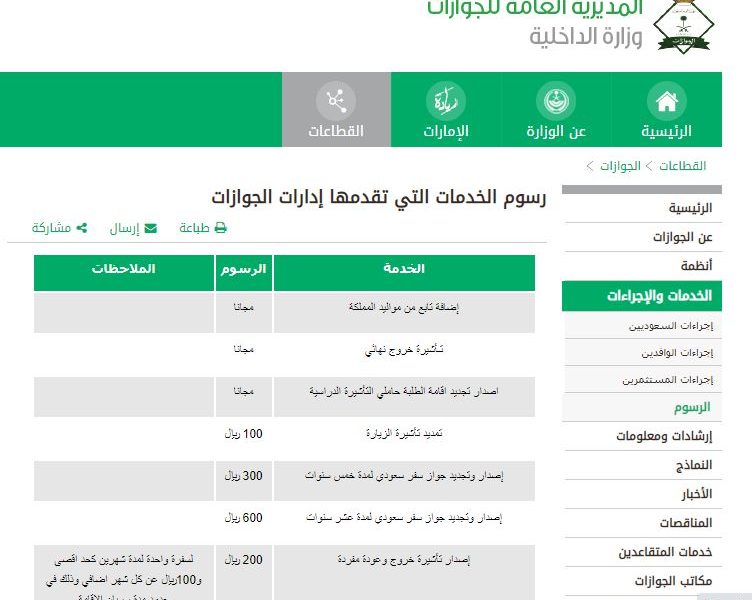Click the row تأشيرة خروج نهائي
Screen dimensions: 752x600
pos(284,355)
